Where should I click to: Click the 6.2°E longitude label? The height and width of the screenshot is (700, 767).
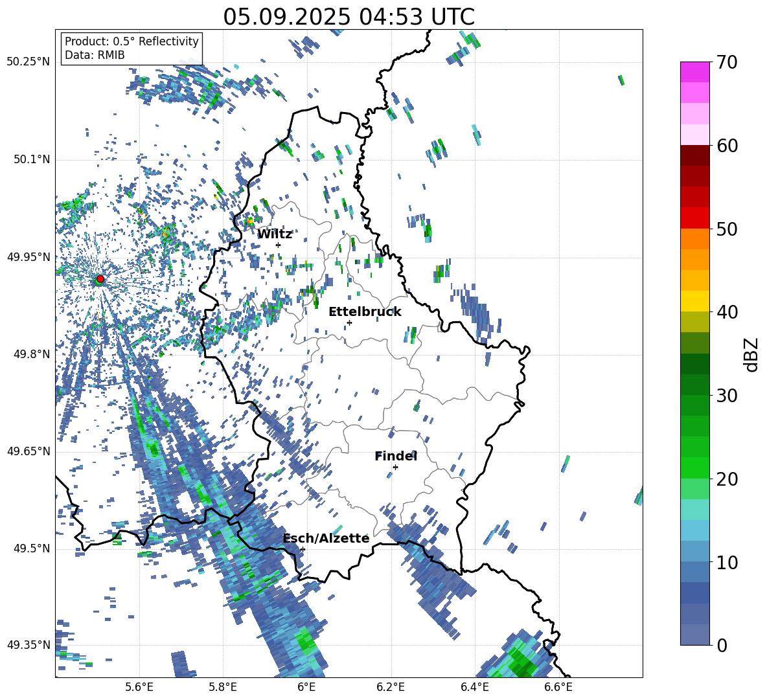(x=391, y=688)
